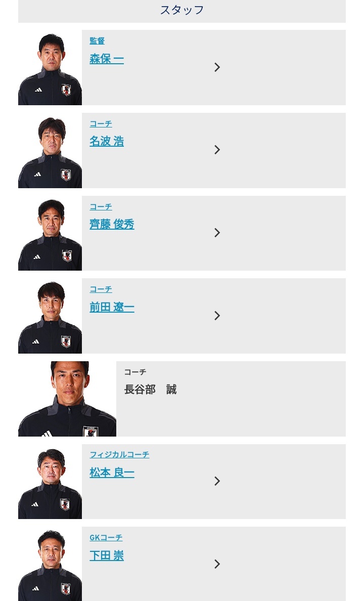This screenshot has width=364, height=601.
Task: Click the chevron arrow in 松本 良一 row
Action: [x=217, y=481]
